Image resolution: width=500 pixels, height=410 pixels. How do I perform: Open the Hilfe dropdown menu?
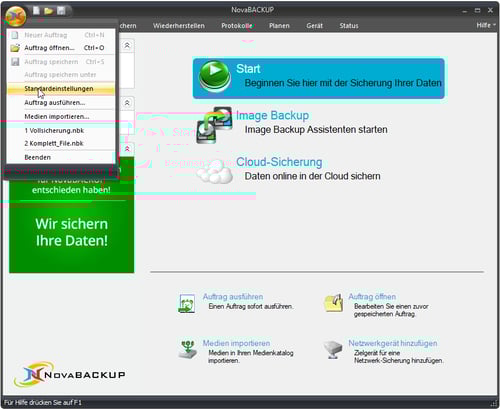tap(486, 25)
